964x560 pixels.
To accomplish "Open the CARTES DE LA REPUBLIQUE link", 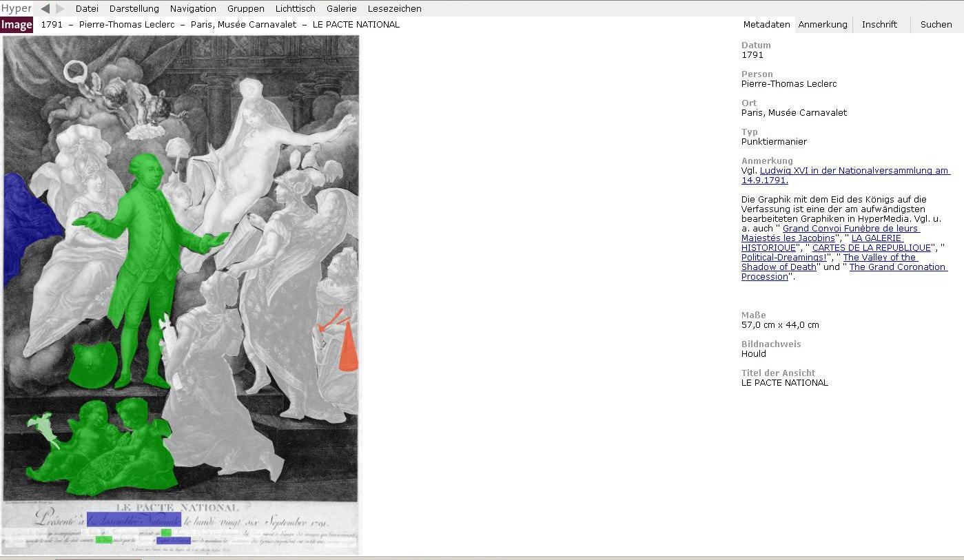I will (871, 247).
